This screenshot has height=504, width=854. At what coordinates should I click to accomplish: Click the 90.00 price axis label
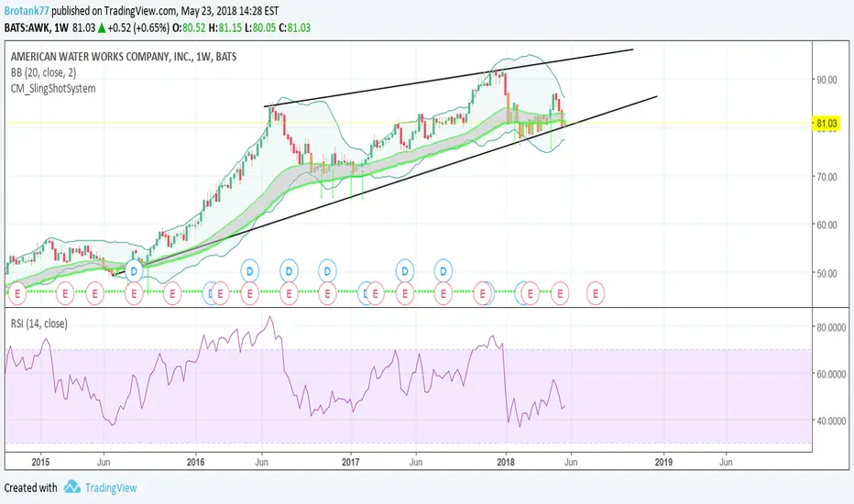coord(827,80)
